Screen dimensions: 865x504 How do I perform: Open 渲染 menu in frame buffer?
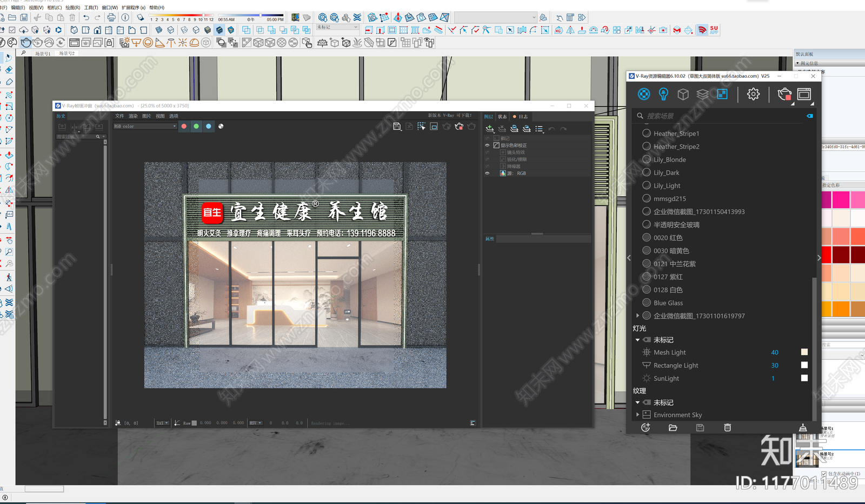tap(133, 116)
